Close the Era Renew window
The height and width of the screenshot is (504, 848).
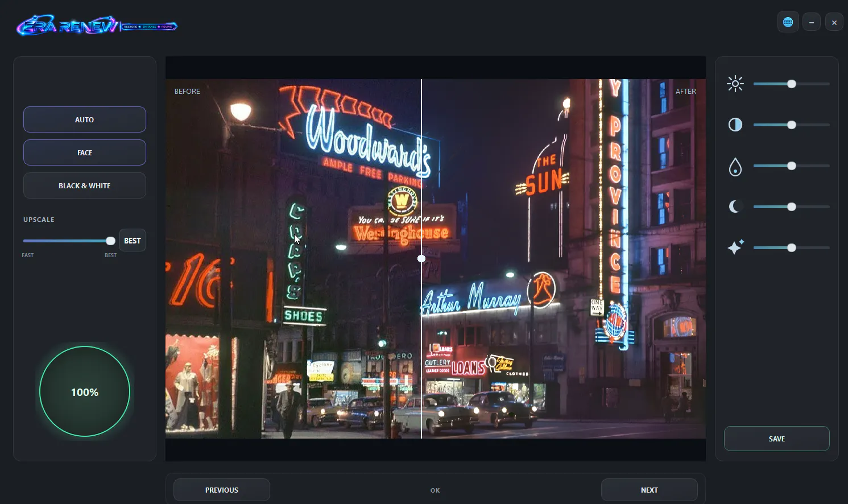pyautogui.click(x=834, y=23)
